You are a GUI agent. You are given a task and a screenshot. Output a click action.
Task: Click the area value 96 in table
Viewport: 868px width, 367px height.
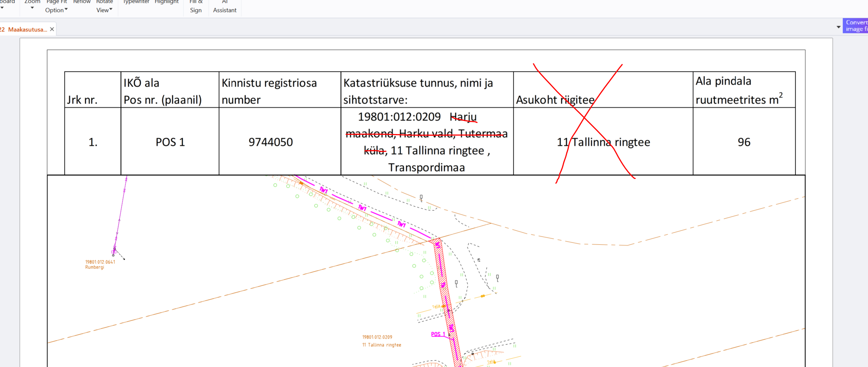[x=744, y=142]
